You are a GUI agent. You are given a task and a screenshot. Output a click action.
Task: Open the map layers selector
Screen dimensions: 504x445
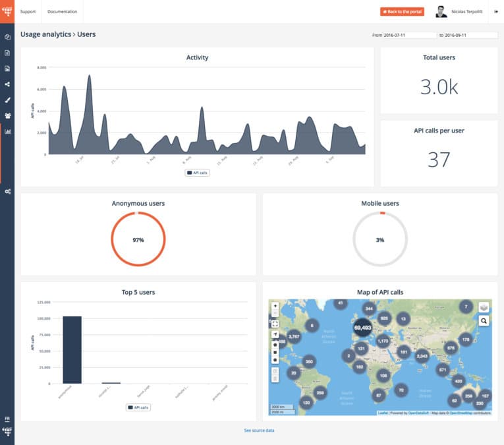coord(484,307)
